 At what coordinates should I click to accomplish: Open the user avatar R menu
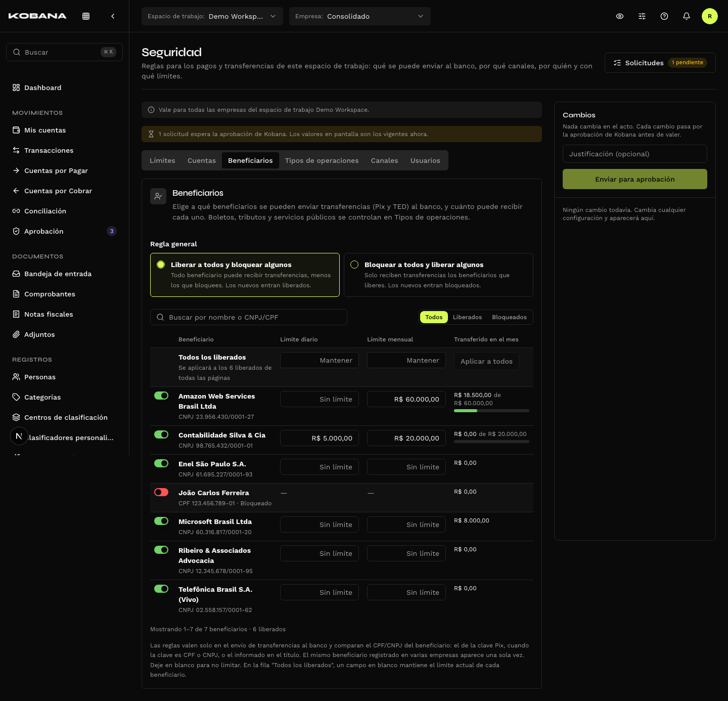[710, 16]
